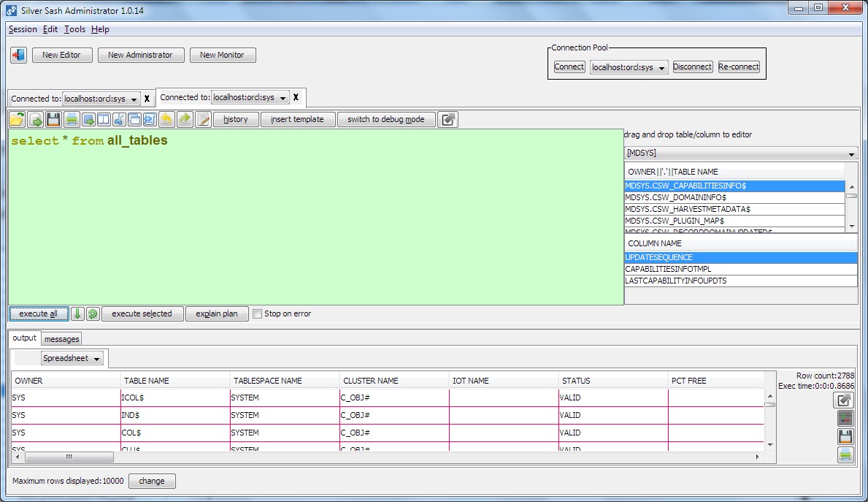Select the CAPABILITIESINFOTMPL column

coord(741,269)
